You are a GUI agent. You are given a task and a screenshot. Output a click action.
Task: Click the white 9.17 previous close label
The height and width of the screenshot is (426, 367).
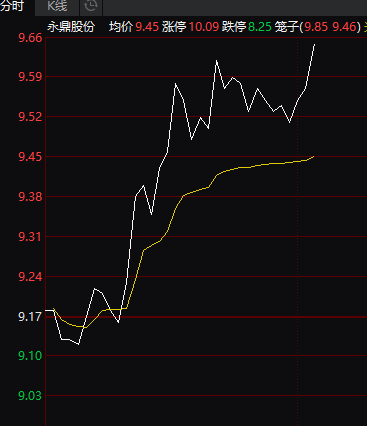(30, 316)
